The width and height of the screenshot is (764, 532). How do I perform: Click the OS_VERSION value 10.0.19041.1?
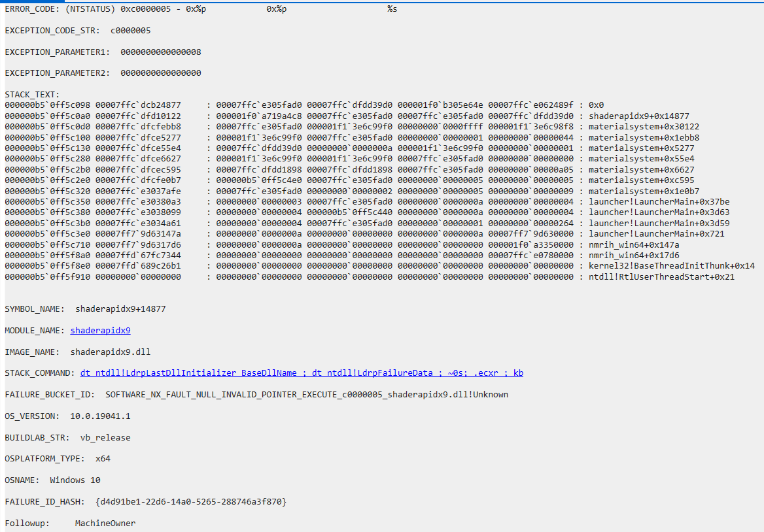pos(100,416)
